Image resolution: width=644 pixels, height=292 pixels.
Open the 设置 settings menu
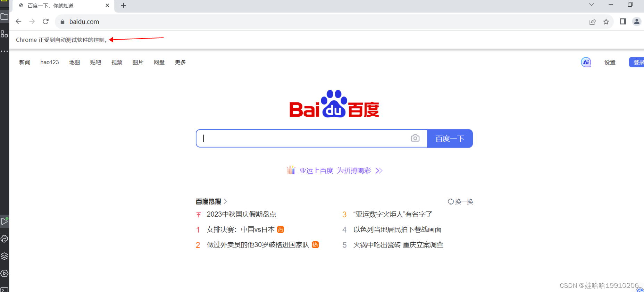(610, 62)
